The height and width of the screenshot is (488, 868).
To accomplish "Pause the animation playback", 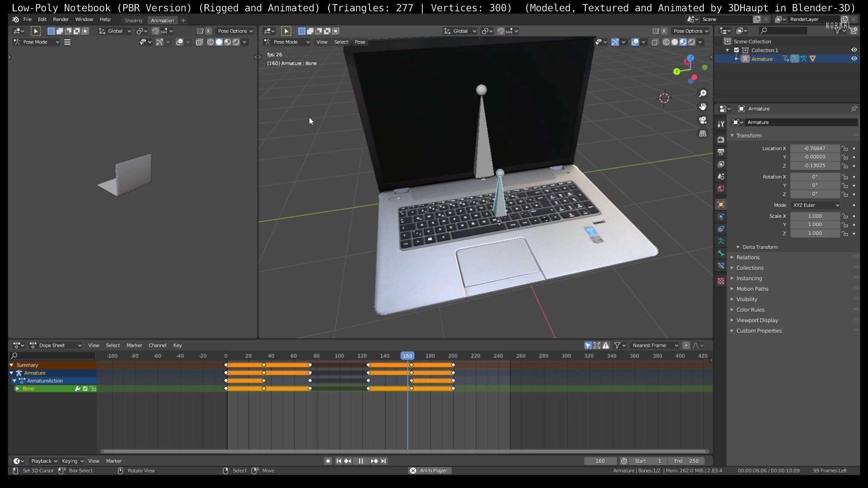I will [x=361, y=461].
